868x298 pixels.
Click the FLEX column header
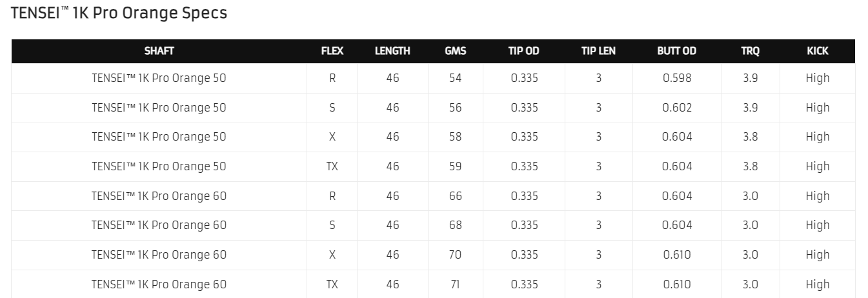(332, 51)
